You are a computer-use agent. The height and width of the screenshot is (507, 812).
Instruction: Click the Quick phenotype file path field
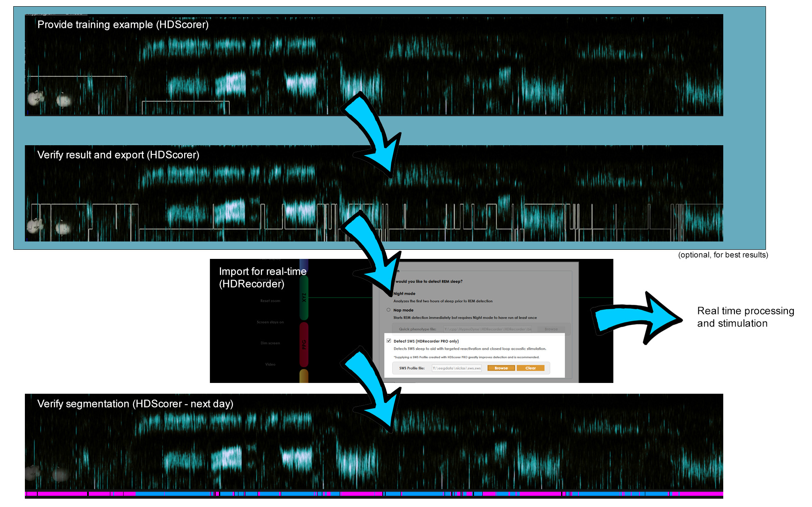coord(488,329)
